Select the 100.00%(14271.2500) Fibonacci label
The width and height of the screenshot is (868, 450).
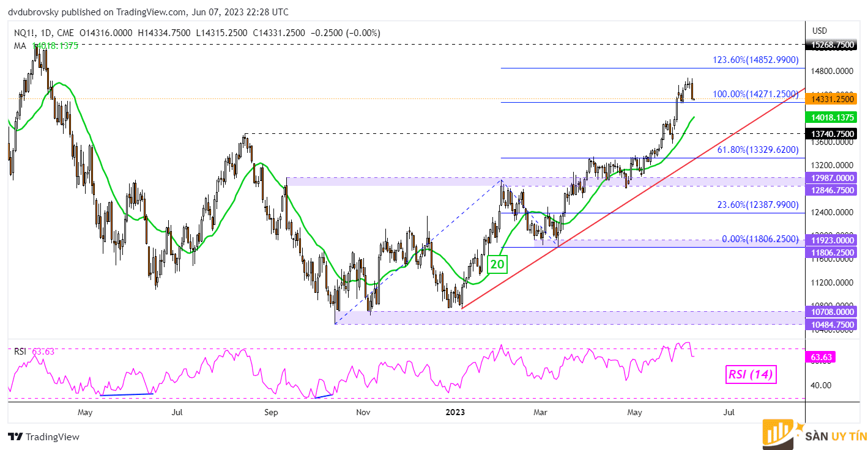click(x=755, y=94)
